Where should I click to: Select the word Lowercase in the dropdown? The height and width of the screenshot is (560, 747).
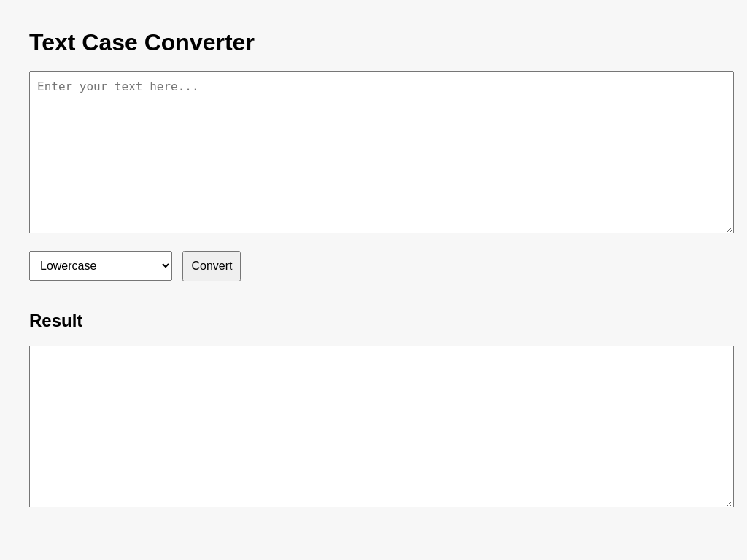[x=69, y=265]
